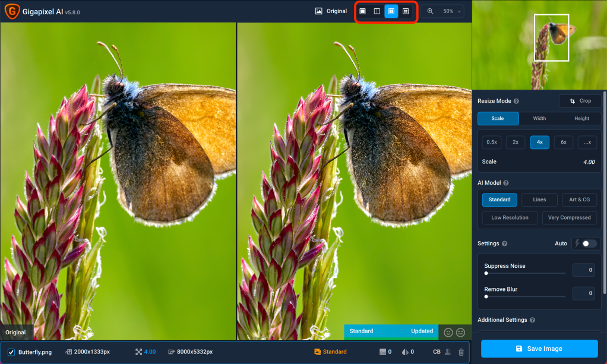The height and width of the screenshot is (364, 607).
Task: Click the Resize Mode help icon
Action: (x=516, y=102)
